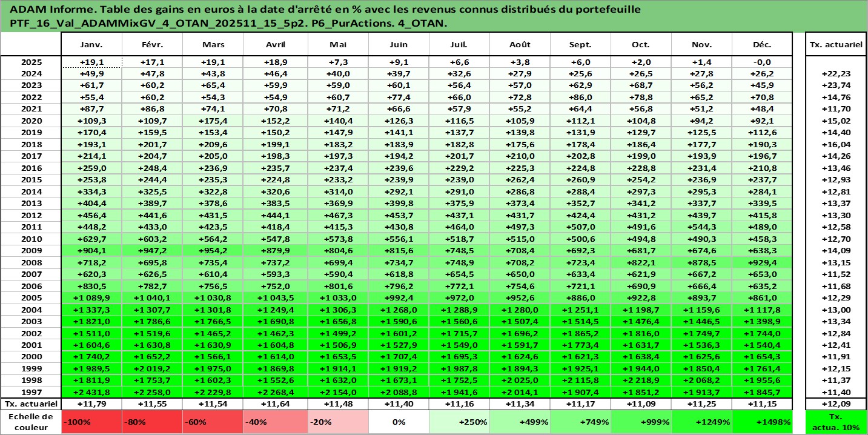Select the -80% color scale swatch
The width and height of the screenshot is (868, 435).
point(153,422)
